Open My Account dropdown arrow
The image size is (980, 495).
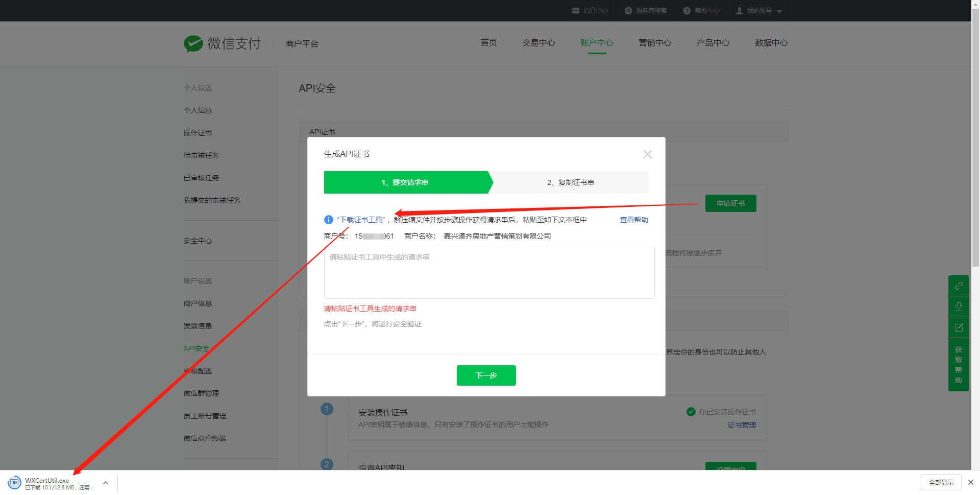click(x=779, y=11)
